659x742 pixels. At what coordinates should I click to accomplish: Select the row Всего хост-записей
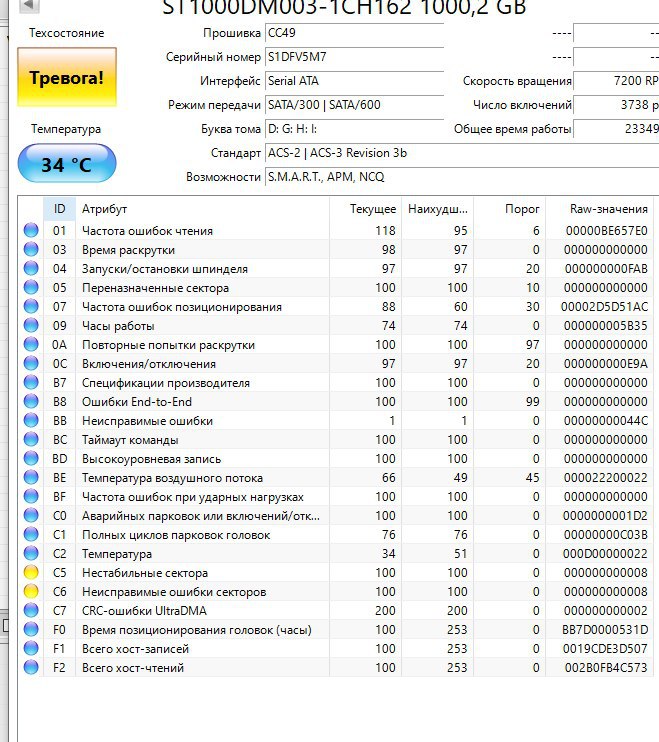336,648
